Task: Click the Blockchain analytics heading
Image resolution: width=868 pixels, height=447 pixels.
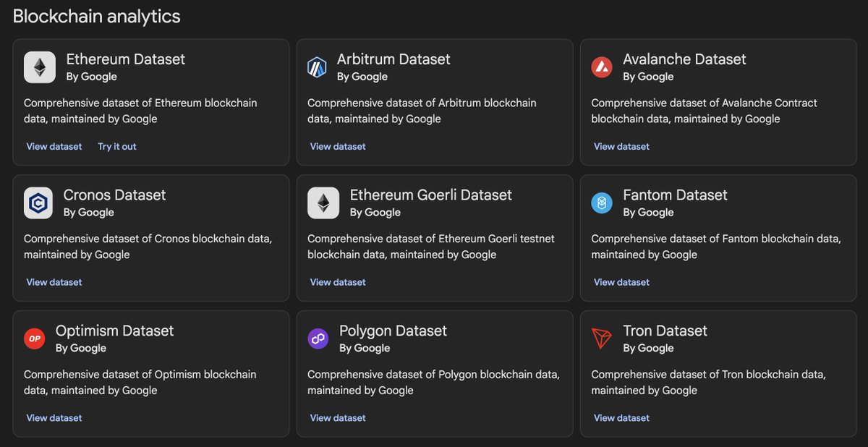Action: [x=97, y=16]
